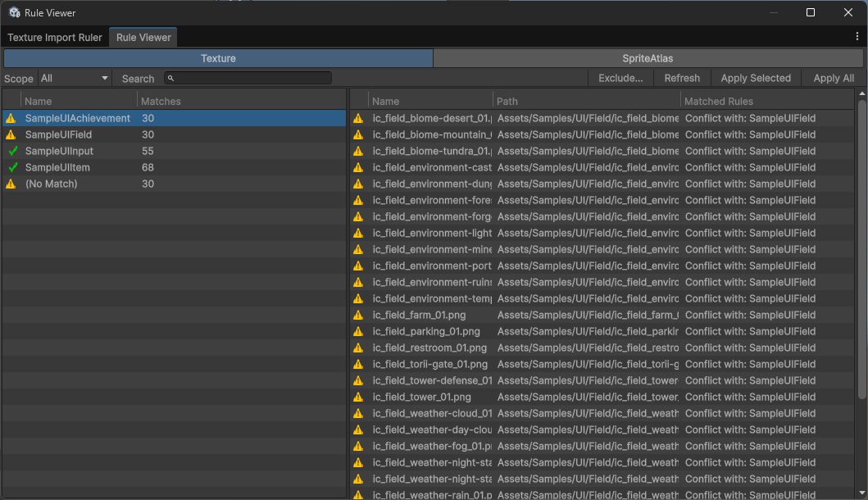Click the scrollbar up arrow in asset list
Viewport: 868px width, 500px height.
862,93
